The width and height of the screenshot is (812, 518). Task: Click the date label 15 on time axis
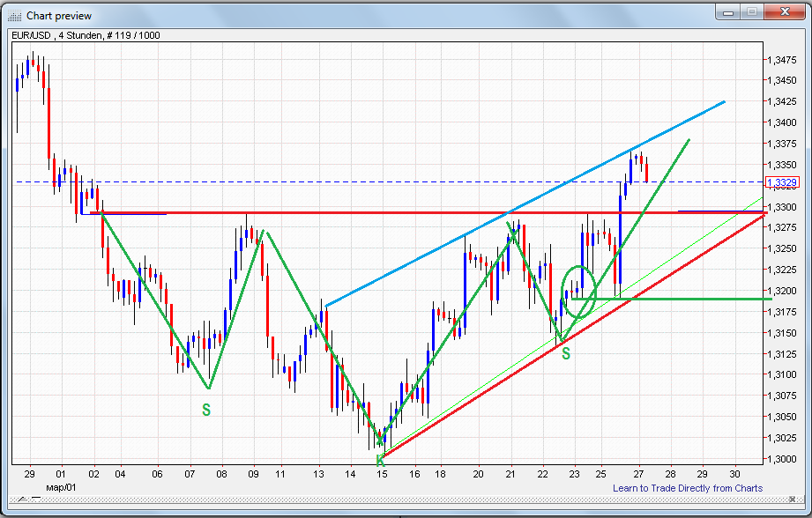pyautogui.click(x=382, y=474)
